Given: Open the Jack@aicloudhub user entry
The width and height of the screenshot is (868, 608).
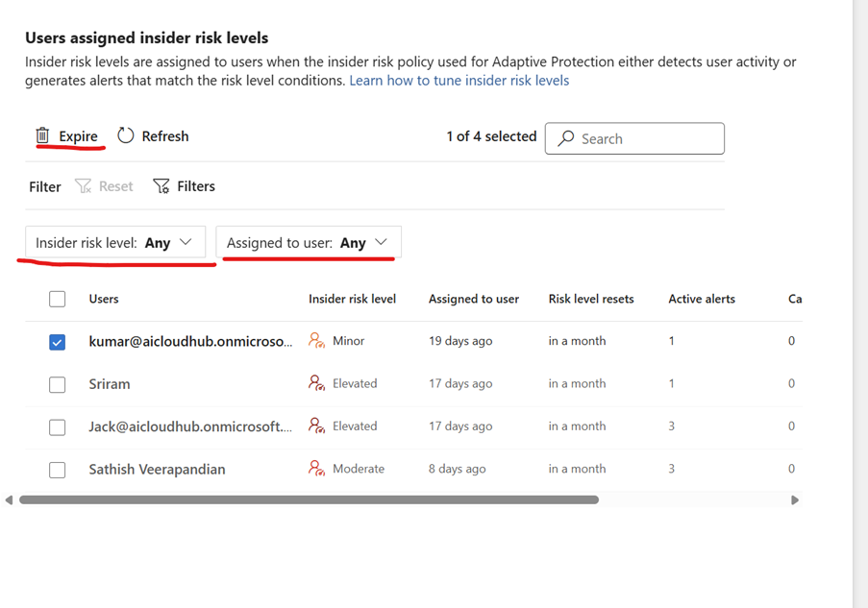Looking at the screenshot, I should pyautogui.click(x=190, y=426).
